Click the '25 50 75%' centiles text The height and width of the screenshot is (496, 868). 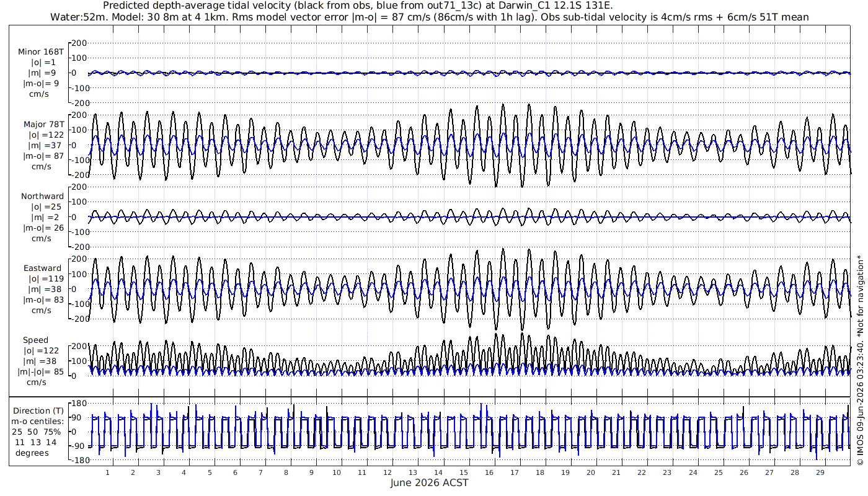36,432
